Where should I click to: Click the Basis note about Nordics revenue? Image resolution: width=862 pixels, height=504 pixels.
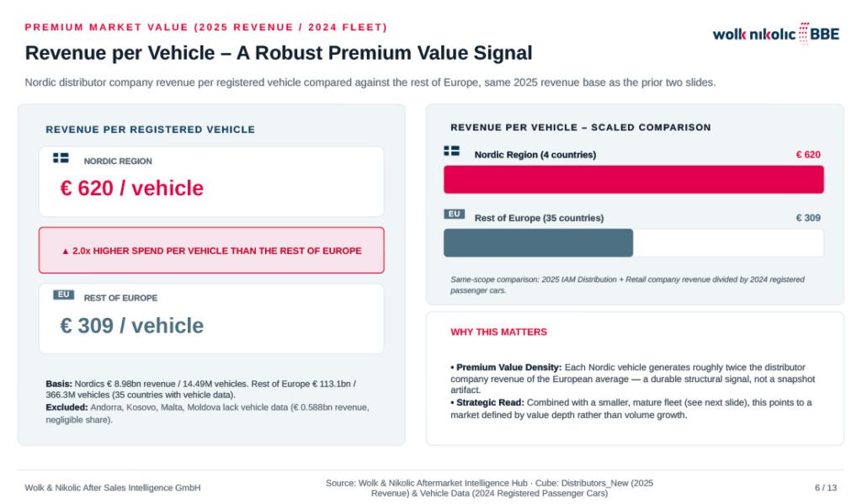pyautogui.click(x=200, y=389)
